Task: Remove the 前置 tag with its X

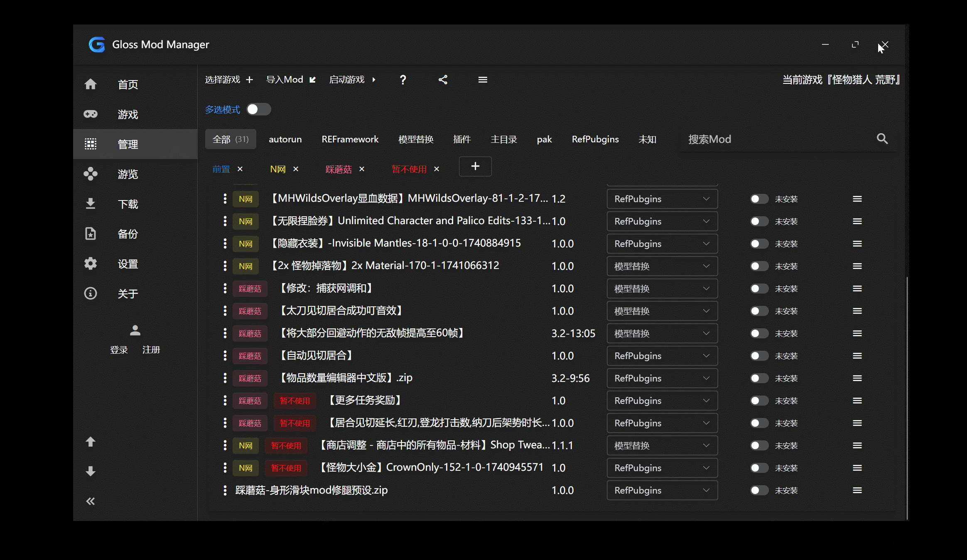Action: pyautogui.click(x=240, y=169)
